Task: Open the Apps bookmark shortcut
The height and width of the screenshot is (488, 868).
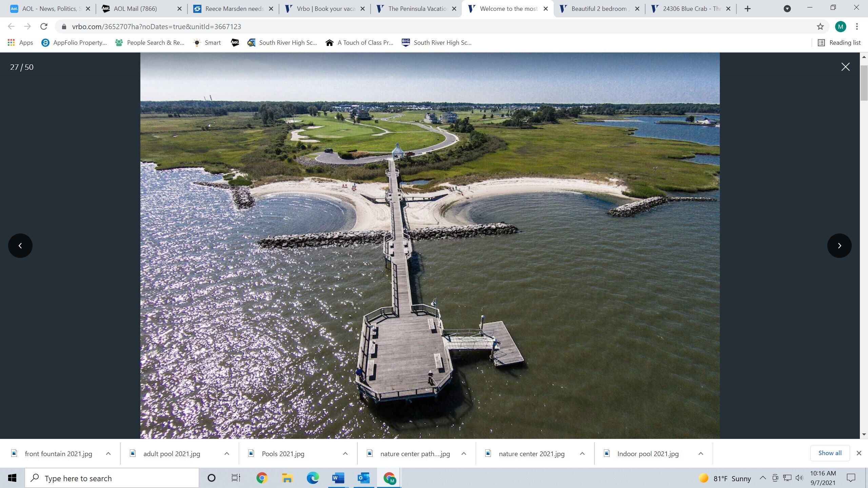Action: pyautogui.click(x=20, y=43)
